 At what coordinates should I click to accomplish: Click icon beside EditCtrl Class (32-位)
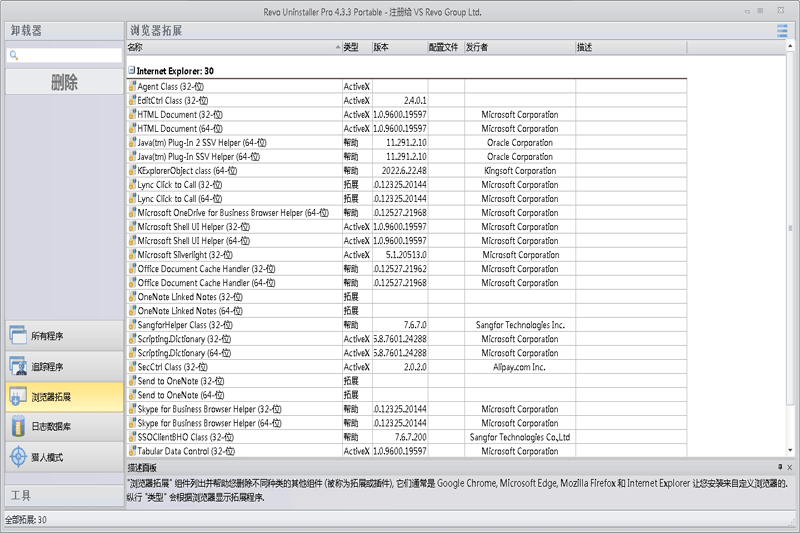(132, 100)
